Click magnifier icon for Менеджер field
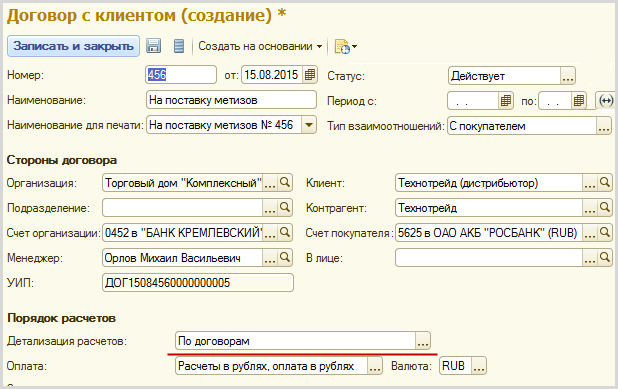 (285, 257)
